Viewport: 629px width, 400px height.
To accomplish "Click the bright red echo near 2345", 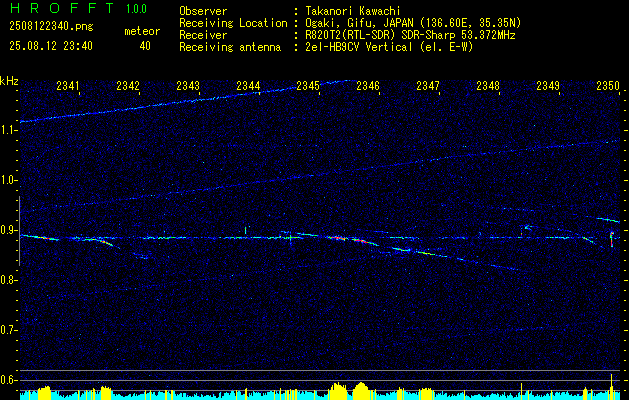I will [x=338, y=238].
